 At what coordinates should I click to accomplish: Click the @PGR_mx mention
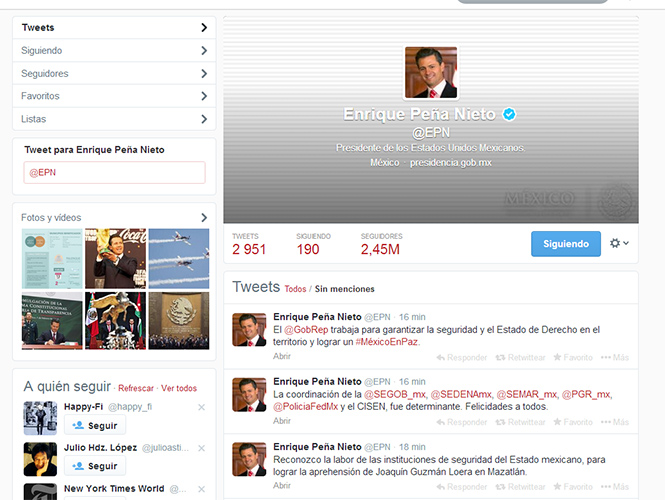coord(586,394)
